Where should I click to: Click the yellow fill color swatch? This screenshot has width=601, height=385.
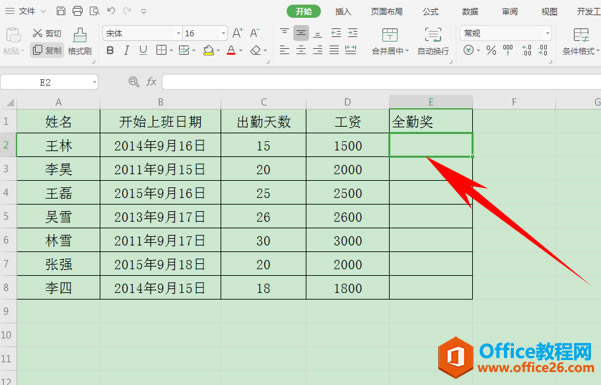pos(209,50)
